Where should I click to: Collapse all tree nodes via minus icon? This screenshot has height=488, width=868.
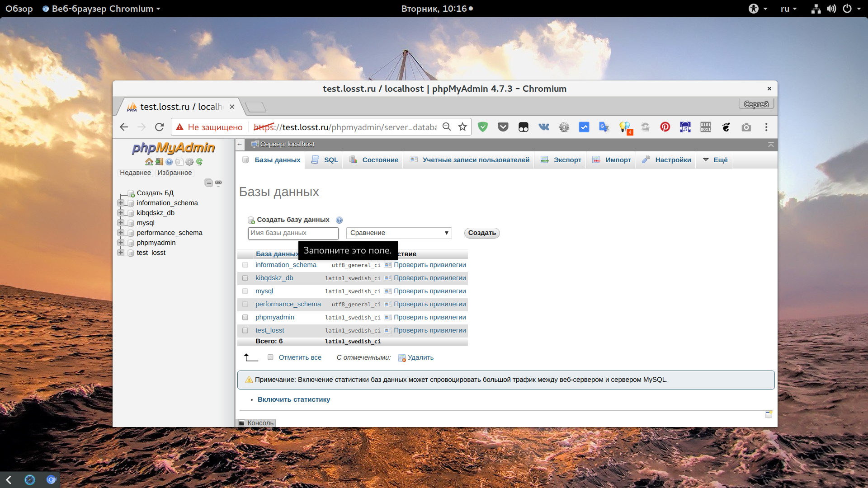pos(208,183)
